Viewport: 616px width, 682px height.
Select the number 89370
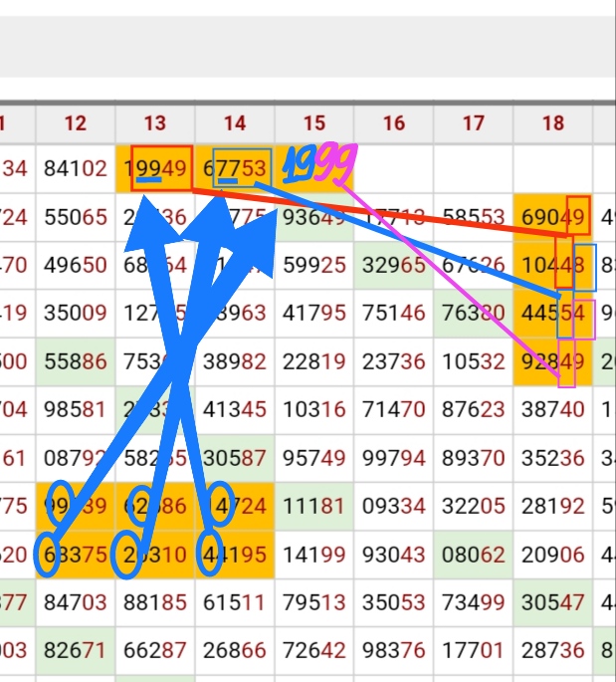474,458
